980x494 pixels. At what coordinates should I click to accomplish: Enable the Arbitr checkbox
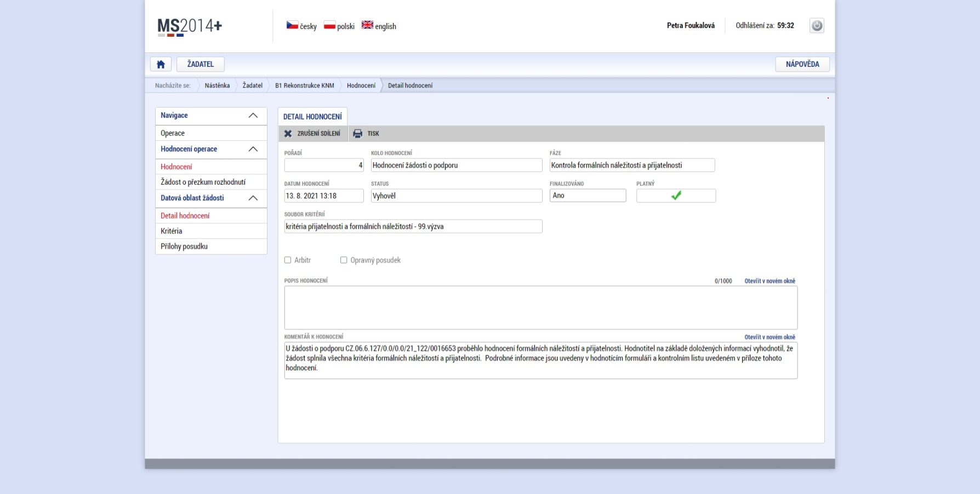click(x=288, y=260)
